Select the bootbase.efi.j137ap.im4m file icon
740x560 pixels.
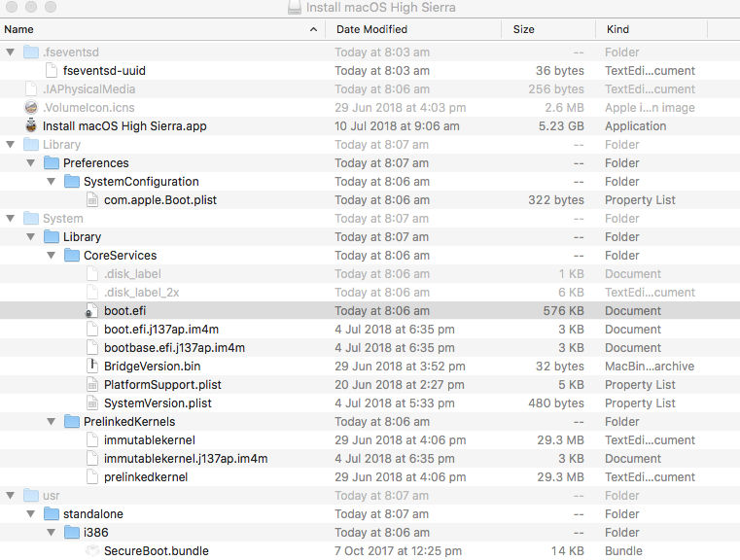tap(92, 348)
